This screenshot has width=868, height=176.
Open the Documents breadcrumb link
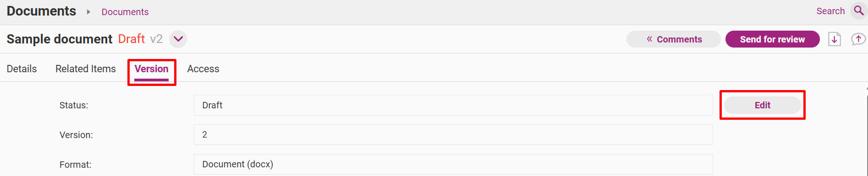125,12
